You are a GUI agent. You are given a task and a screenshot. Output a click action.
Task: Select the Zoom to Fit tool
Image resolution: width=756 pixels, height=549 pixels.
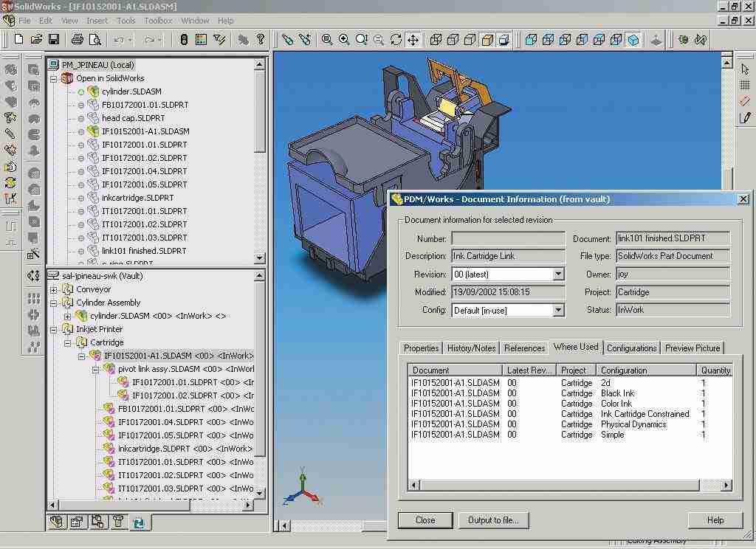click(x=327, y=40)
